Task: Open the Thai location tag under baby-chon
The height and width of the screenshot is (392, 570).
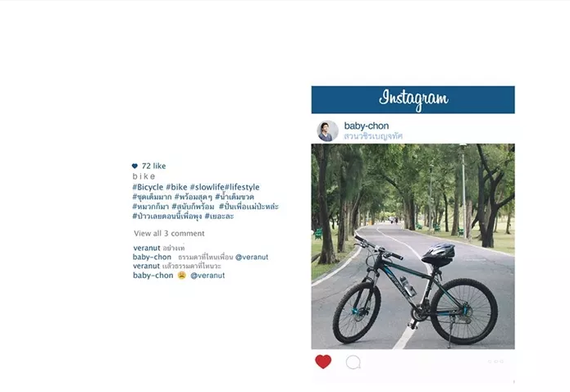Action: coord(373,136)
